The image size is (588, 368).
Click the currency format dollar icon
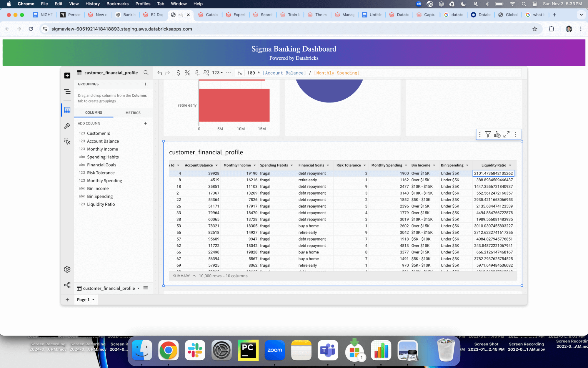tap(178, 73)
